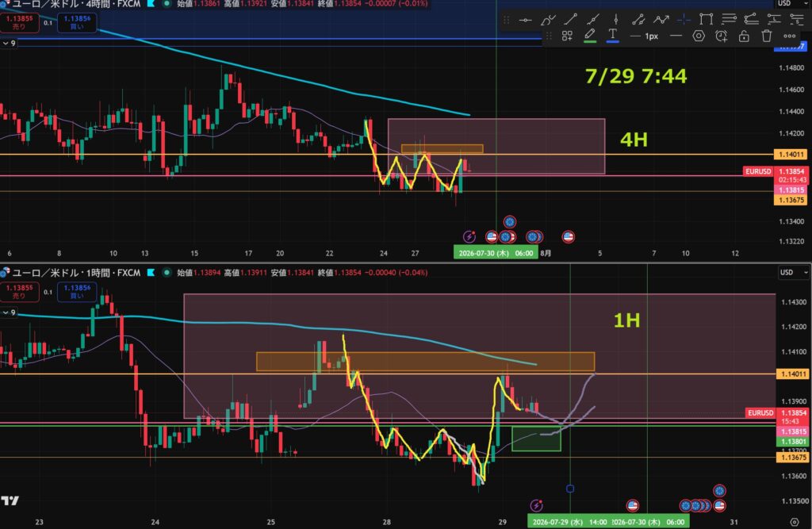Click the green 1.13801 price label on 1-hour axis
Image resolution: width=812 pixels, height=529 pixels.
pyautogui.click(x=792, y=442)
